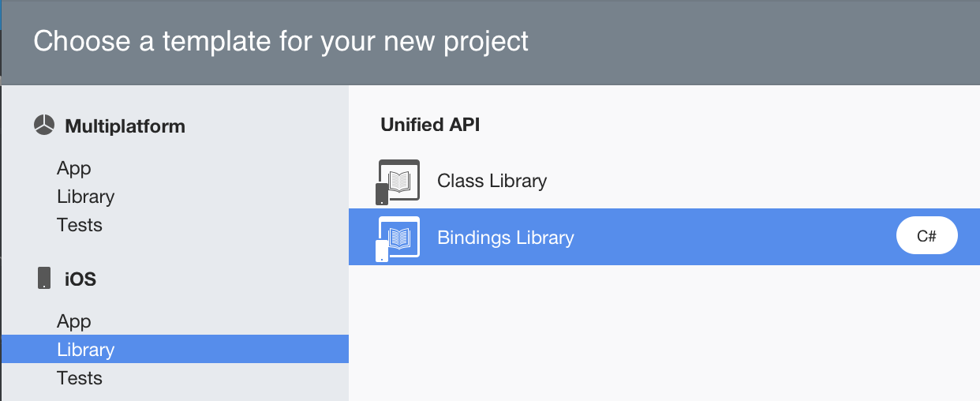Open the C# language dropdown

926,237
